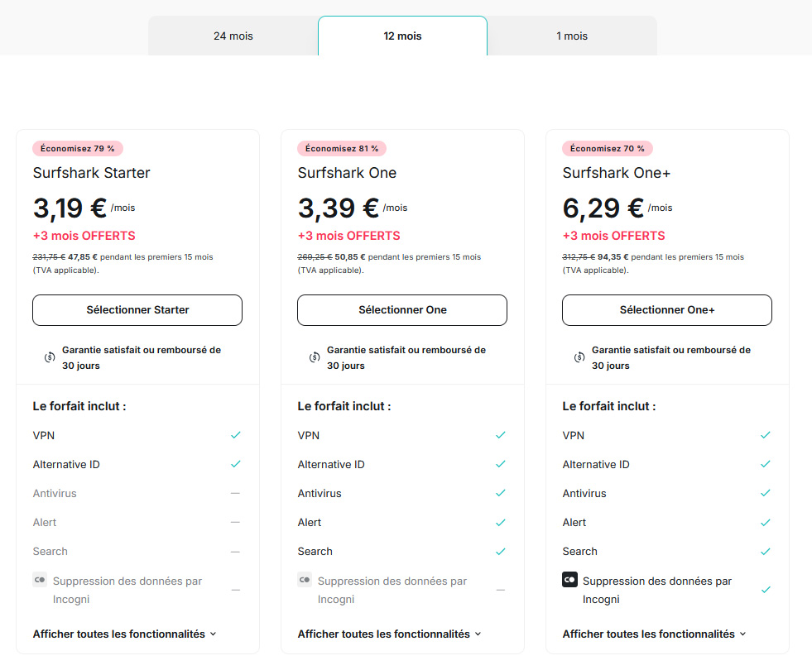Click the Incogni icon in the Surfshark One plan
Viewport: 812px width, 670px height.
(305, 581)
